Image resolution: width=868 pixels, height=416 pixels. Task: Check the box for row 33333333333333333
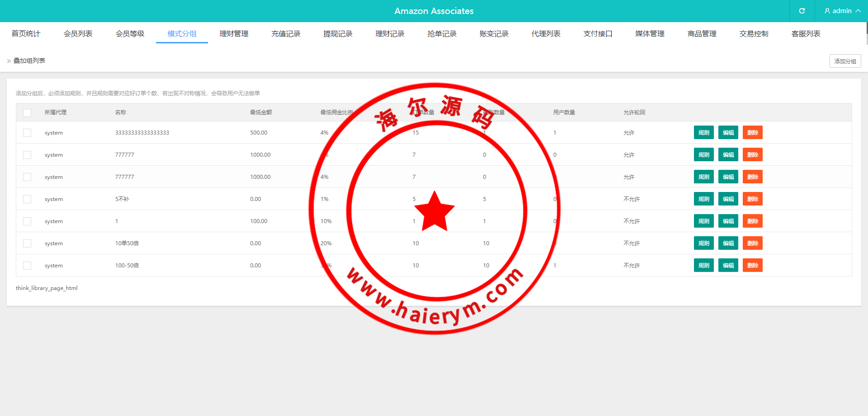click(x=27, y=133)
